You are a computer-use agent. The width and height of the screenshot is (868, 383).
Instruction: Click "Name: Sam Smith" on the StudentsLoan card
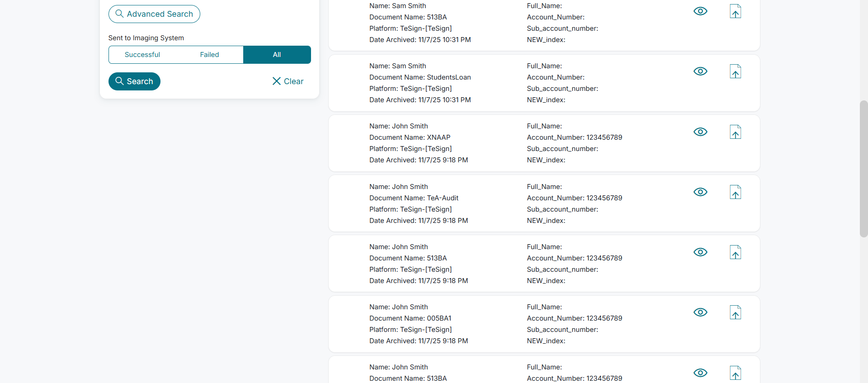(x=397, y=66)
